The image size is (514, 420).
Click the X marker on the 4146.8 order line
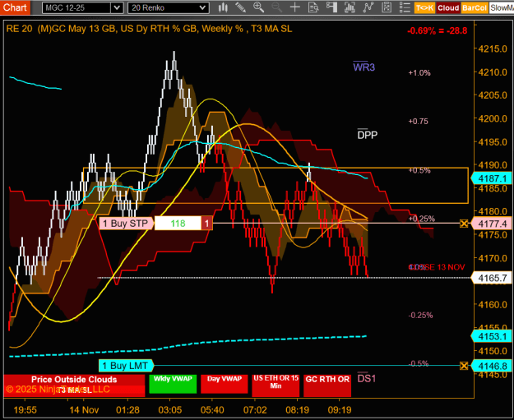coord(464,366)
